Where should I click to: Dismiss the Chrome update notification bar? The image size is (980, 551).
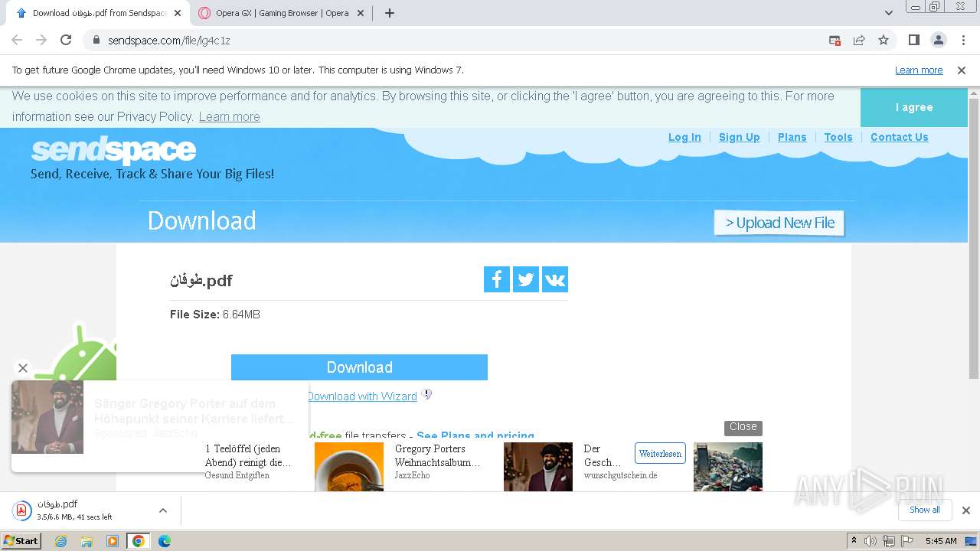(962, 70)
